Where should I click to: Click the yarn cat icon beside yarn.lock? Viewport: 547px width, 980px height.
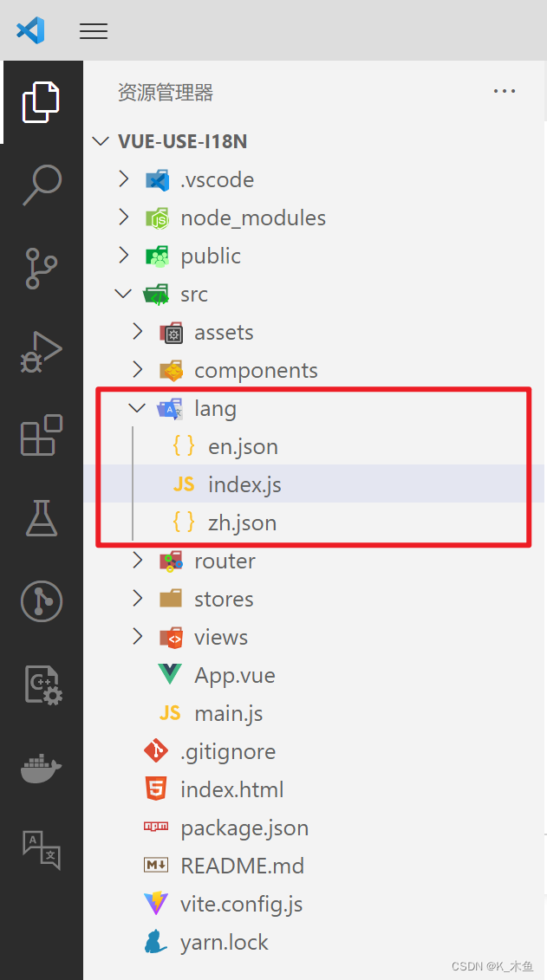(156, 941)
